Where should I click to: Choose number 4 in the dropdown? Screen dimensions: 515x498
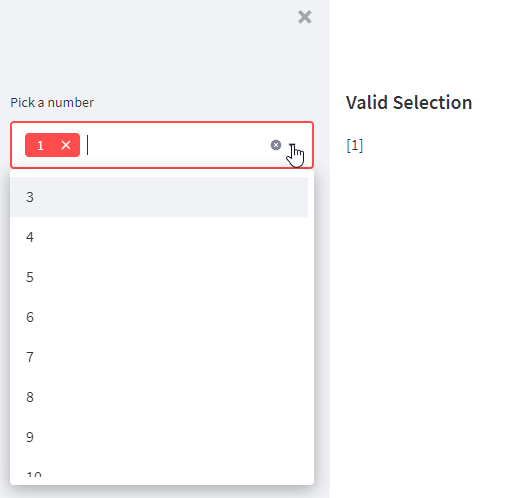click(159, 237)
